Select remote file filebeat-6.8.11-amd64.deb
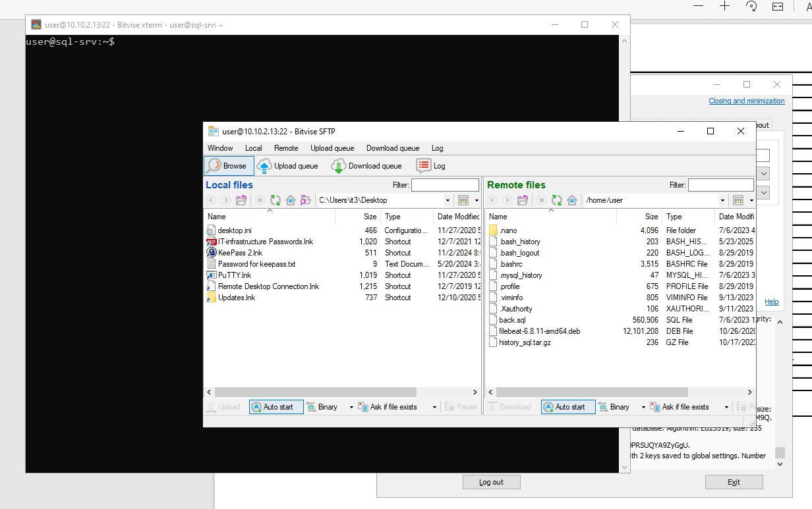Screen dimensions: 812x509 540,331
